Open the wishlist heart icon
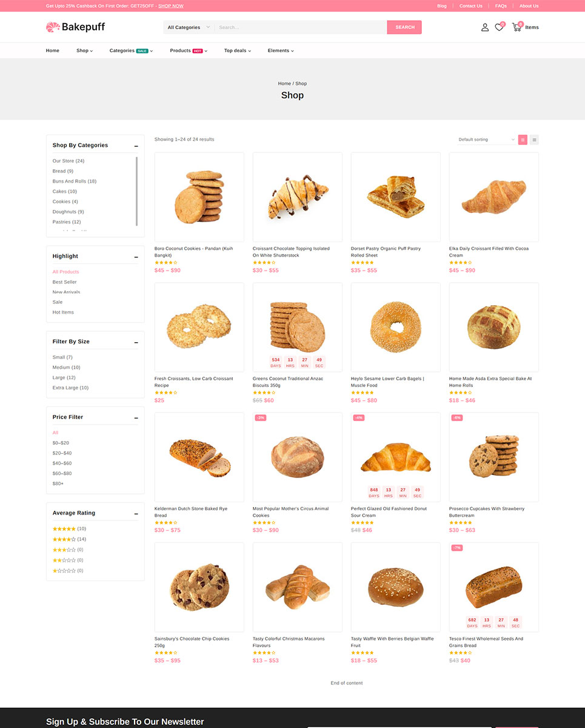Image resolution: width=585 pixels, height=728 pixels. pyautogui.click(x=499, y=27)
